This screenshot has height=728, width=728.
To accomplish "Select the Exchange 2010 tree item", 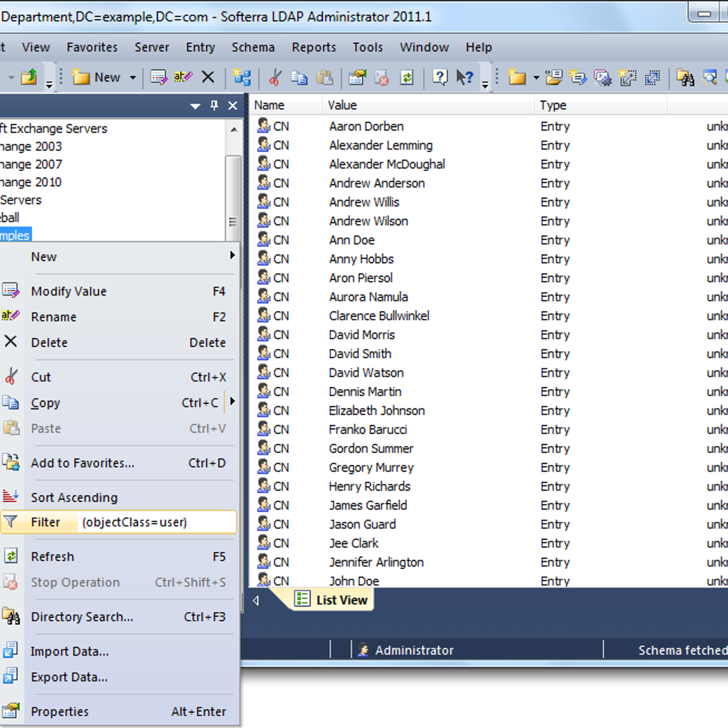I will [x=31, y=182].
